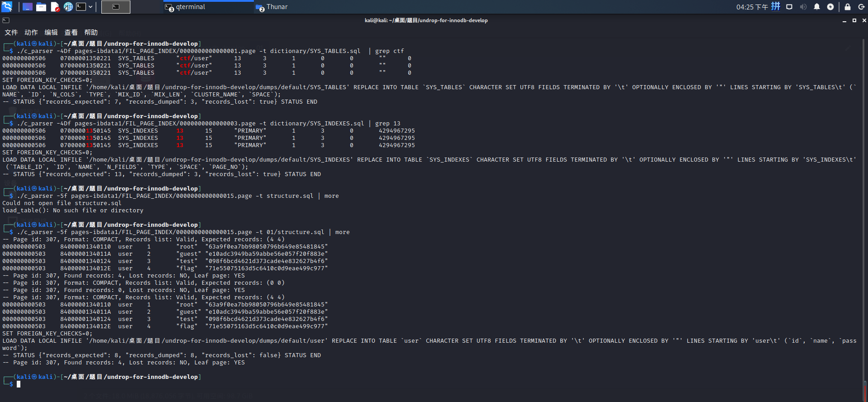Click the LOAD DATA line for dumps/default/user
The image size is (868, 402).
[429, 341]
